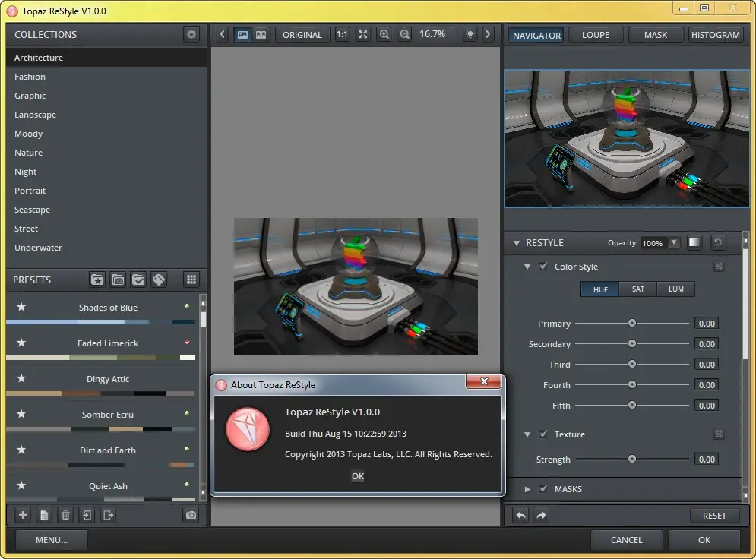756x559 pixels.
Task: Open the Opacity dropdown arrow
Action: (x=674, y=242)
